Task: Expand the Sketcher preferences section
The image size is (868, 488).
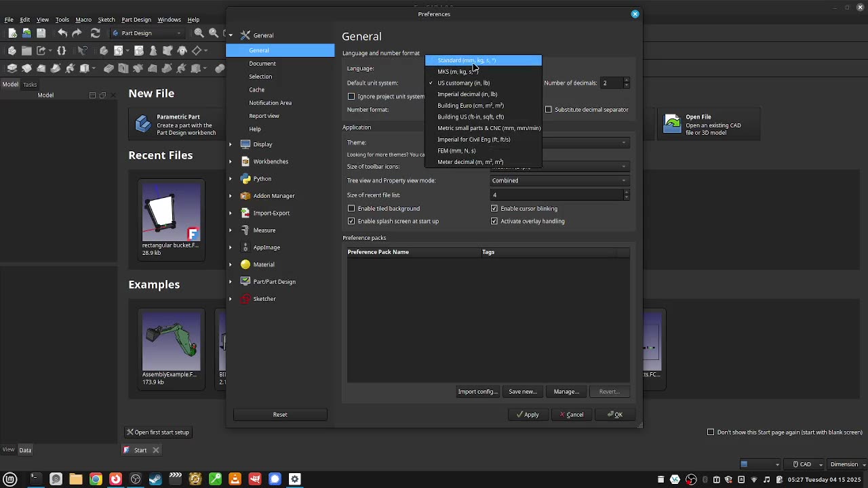Action: point(231,299)
